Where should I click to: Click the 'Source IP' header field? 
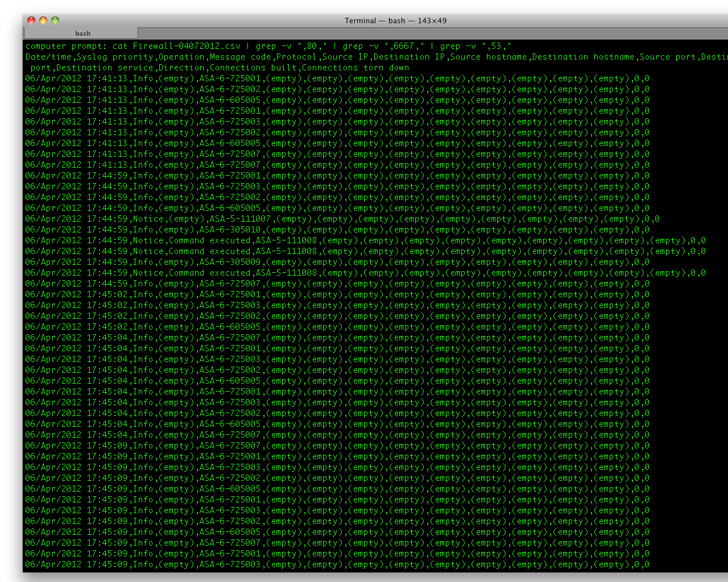tap(345, 57)
